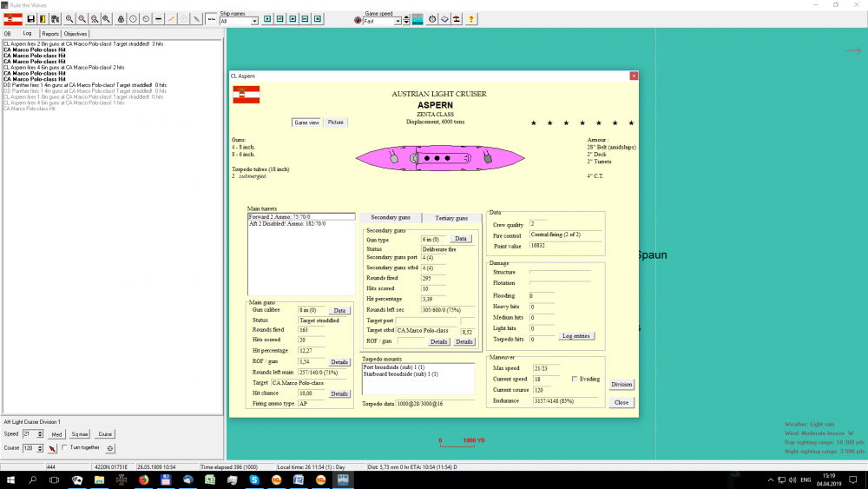Open Firefox from the taskbar
Viewport: 868px width, 489px height.
143,479
